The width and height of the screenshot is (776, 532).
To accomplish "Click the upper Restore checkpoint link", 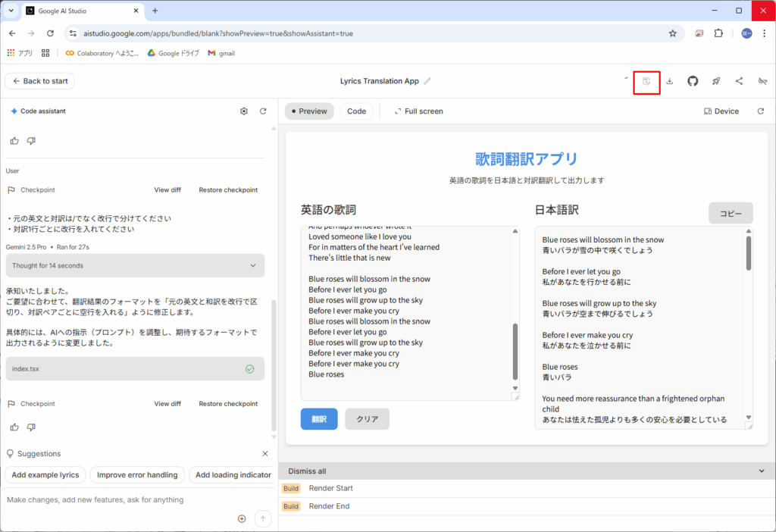I will click(228, 190).
